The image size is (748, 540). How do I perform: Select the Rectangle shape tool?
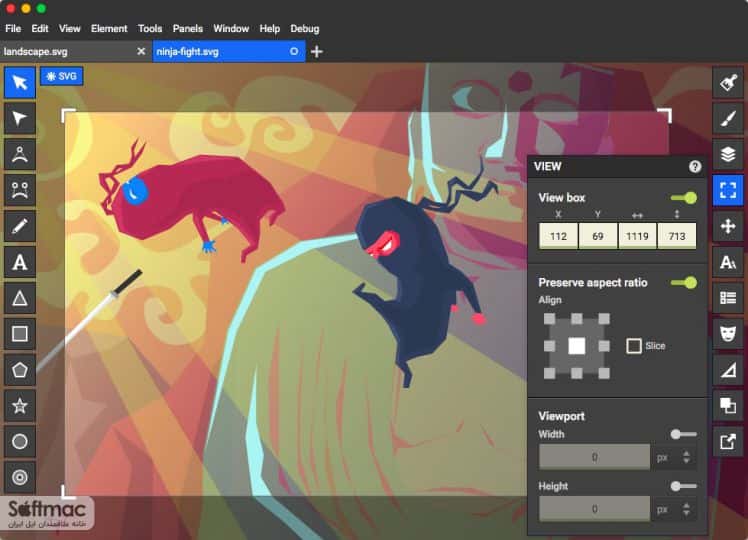(20, 334)
